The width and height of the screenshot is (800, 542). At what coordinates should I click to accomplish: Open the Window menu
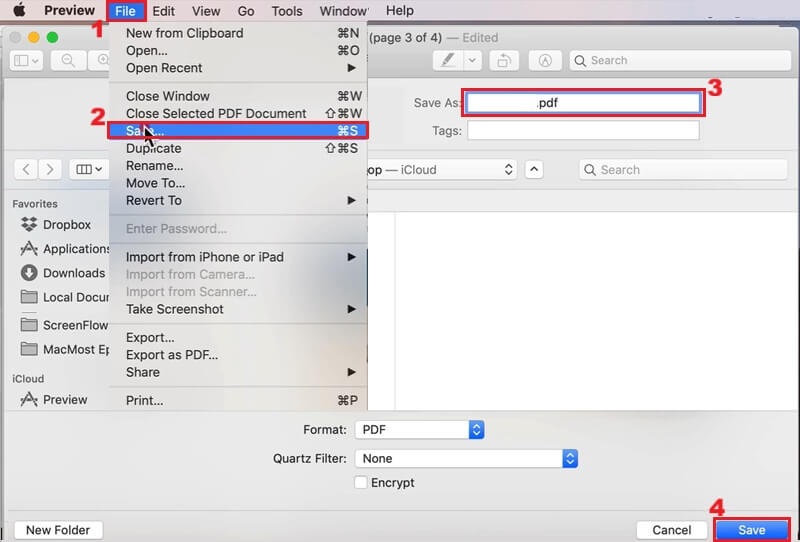343,11
